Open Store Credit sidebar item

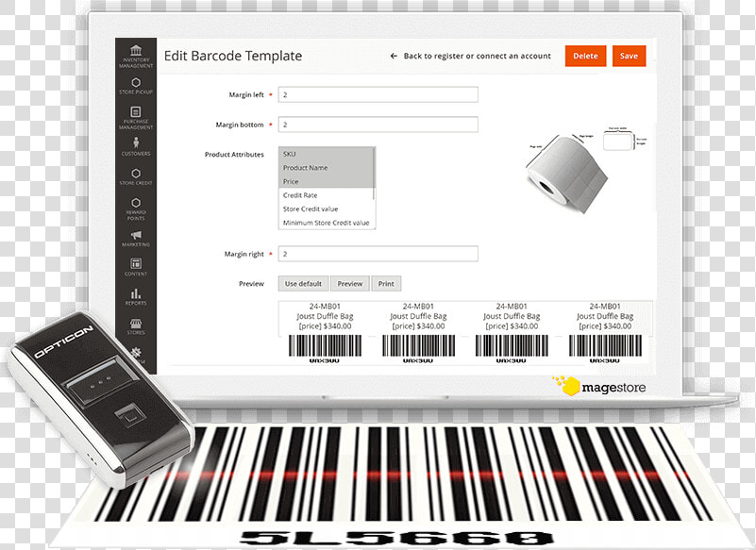[x=136, y=176]
